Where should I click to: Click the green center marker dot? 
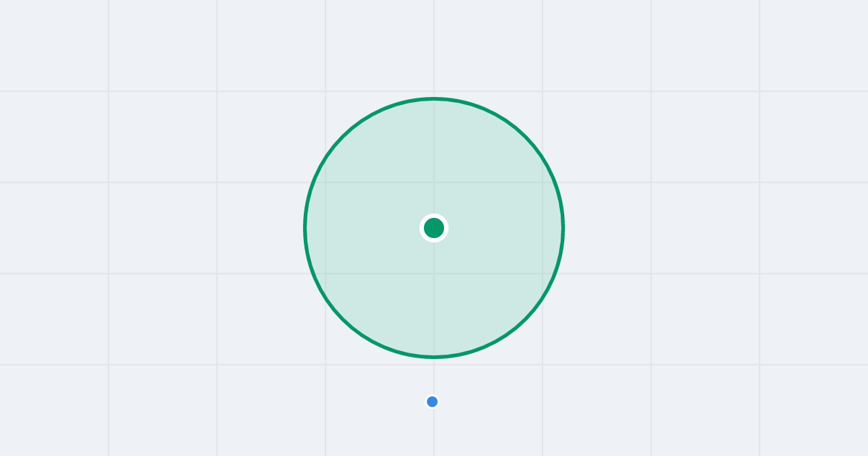[434, 228]
